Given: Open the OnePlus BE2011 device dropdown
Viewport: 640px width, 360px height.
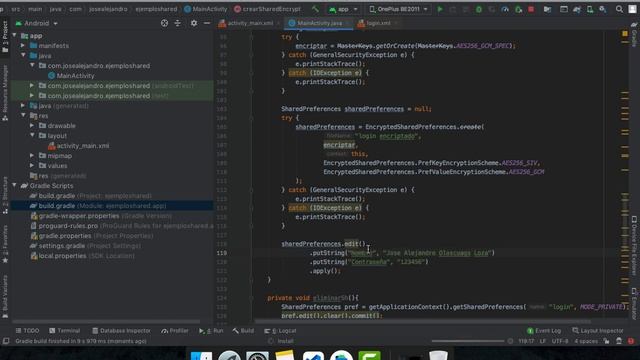Looking at the screenshot, I should click(x=398, y=9).
